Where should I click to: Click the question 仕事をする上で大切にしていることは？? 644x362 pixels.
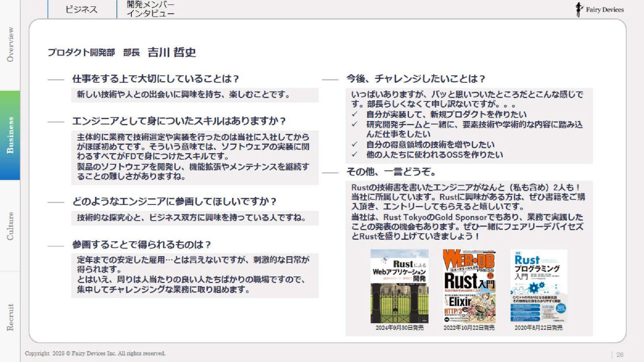(156, 79)
